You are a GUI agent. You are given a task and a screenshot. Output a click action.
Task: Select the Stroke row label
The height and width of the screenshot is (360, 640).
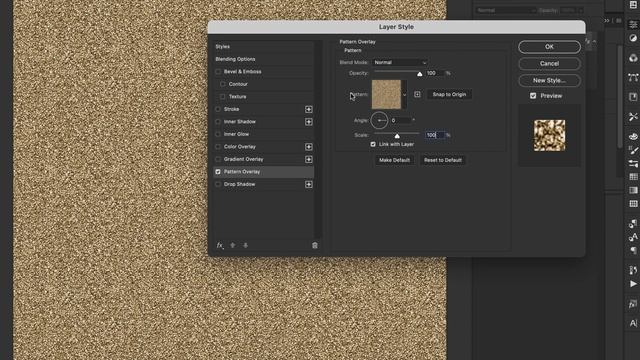pos(231,109)
